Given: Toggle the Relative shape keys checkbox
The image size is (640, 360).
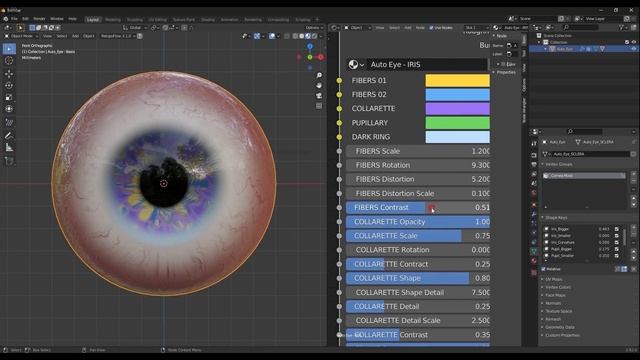Looking at the screenshot, I should (543, 269).
